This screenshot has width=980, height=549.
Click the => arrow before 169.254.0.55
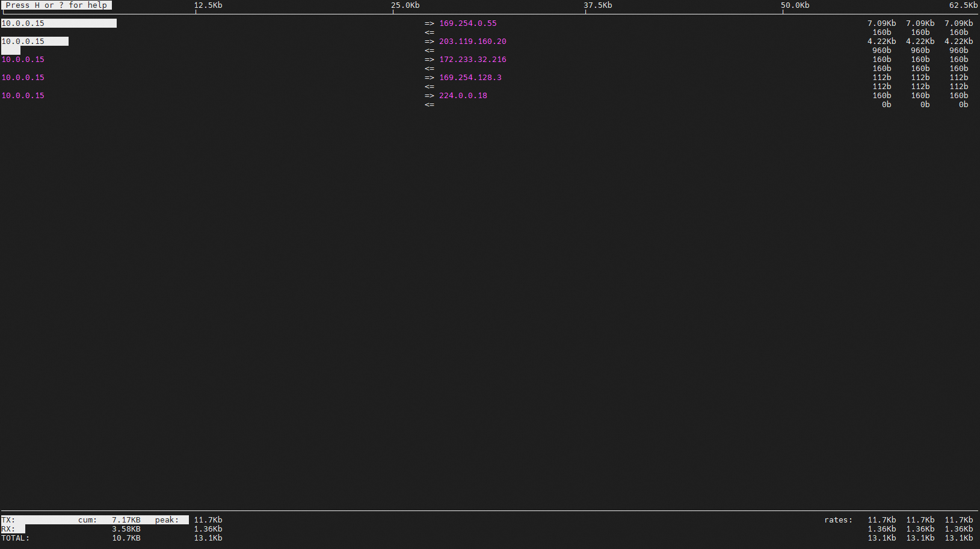430,23
